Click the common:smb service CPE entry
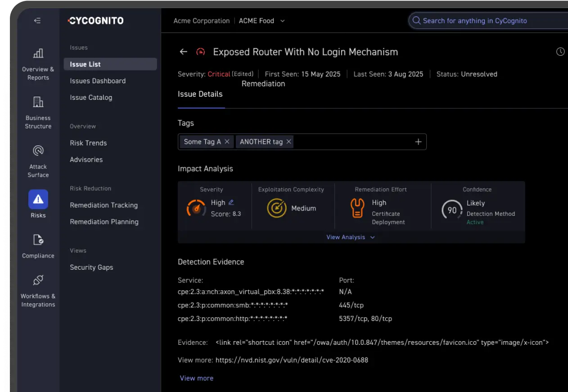Screen dimensions: 568x392 point(233,305)
